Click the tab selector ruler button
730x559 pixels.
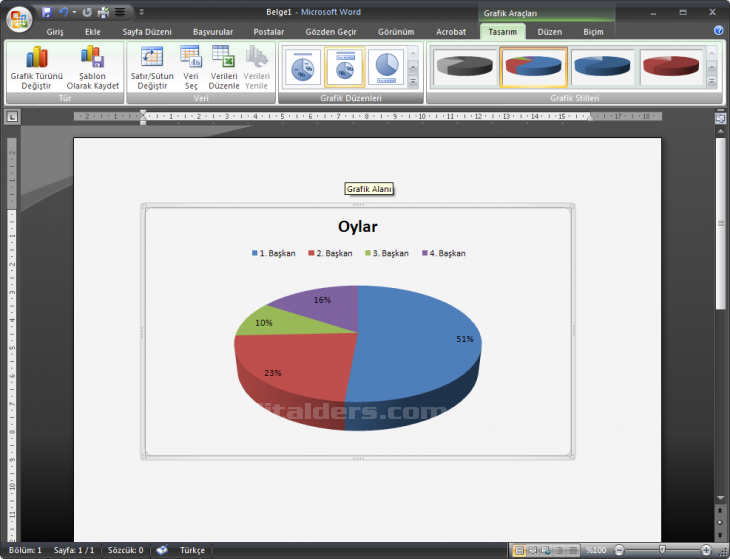click(x=12, y=116)
